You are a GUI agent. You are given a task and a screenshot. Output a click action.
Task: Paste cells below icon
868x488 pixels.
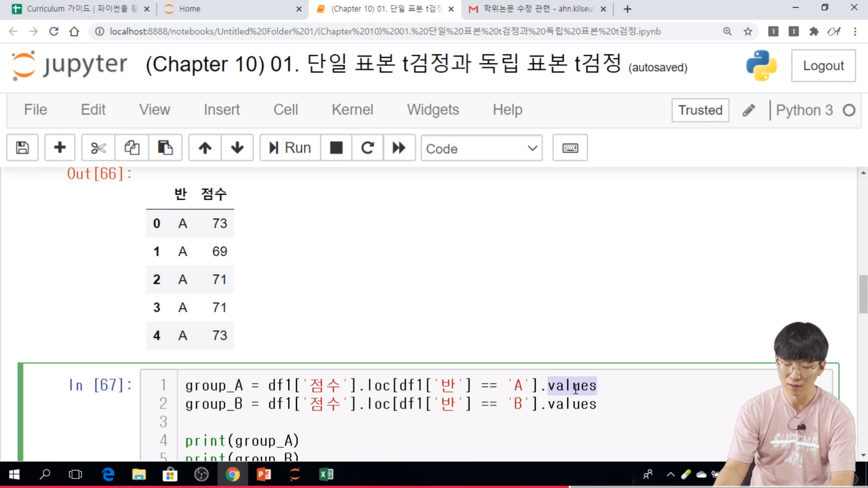pyautogui.click(x=165, y=148)
